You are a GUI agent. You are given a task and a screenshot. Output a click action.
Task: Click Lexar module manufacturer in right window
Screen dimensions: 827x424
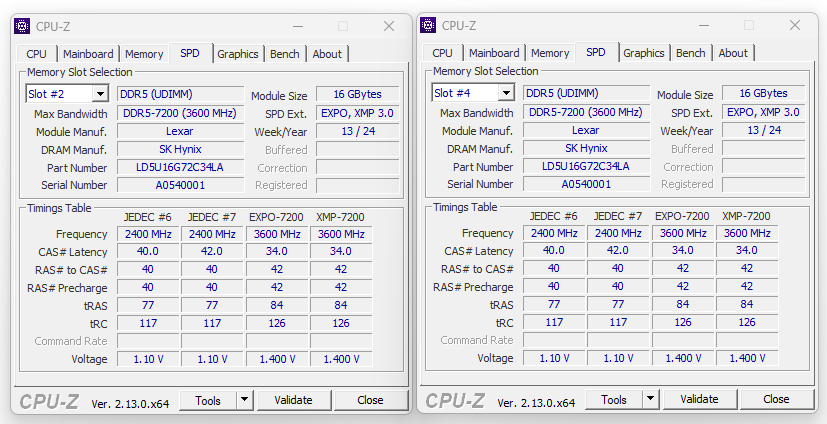tap(586, 130)
